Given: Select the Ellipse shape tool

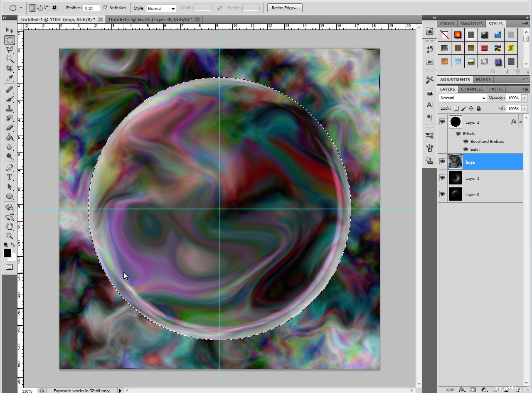Looking at the screenshot, I should point(10,196).
